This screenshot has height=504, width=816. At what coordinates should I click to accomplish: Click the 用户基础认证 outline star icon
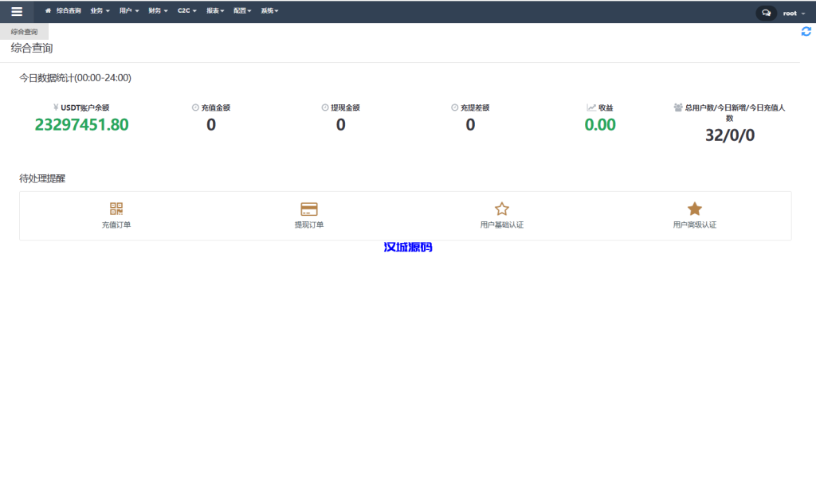(x=502, y=209)
